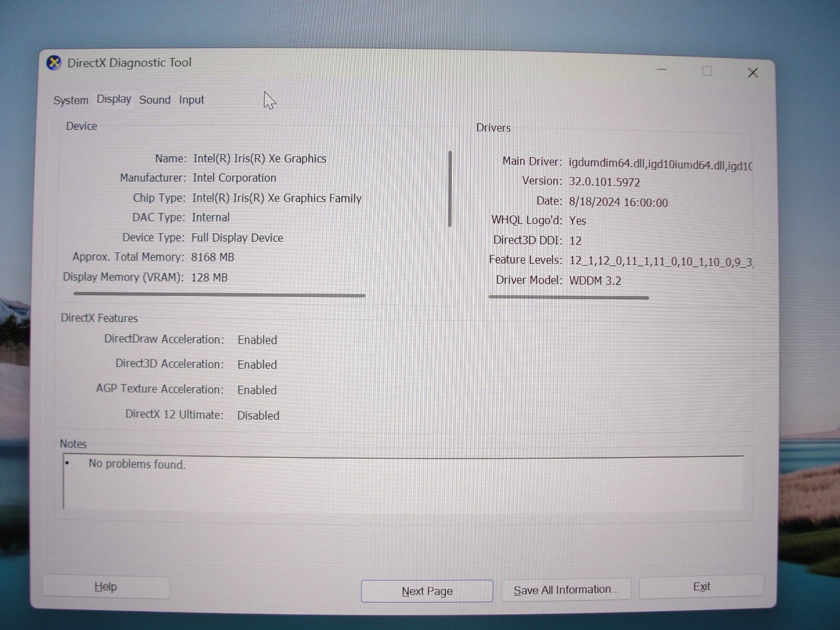Click the Help button
840x630 pixels.
(x=106, y=587)
